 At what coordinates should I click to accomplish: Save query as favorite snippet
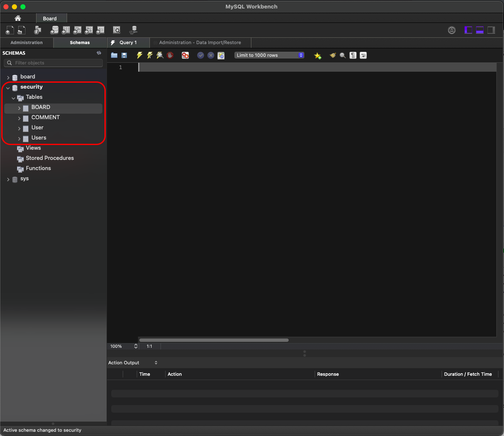(x=318, y=56)
